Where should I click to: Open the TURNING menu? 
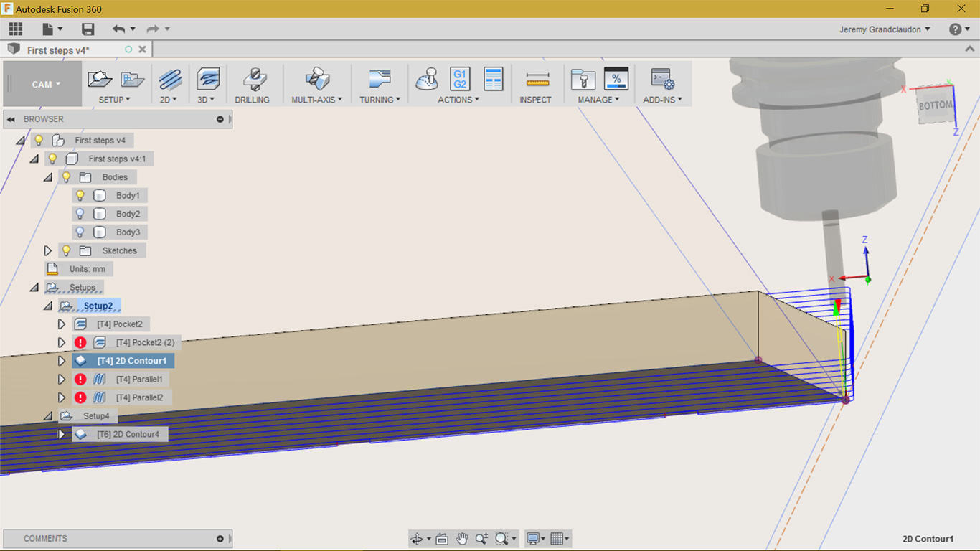(x=380, y=100)
